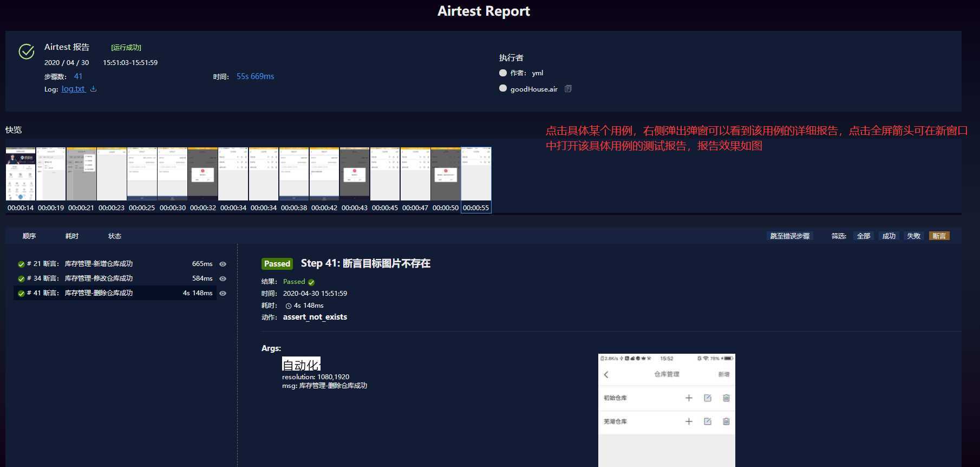The image size is (980, 467).
Task: Click step count value 41
Action: 79,76
